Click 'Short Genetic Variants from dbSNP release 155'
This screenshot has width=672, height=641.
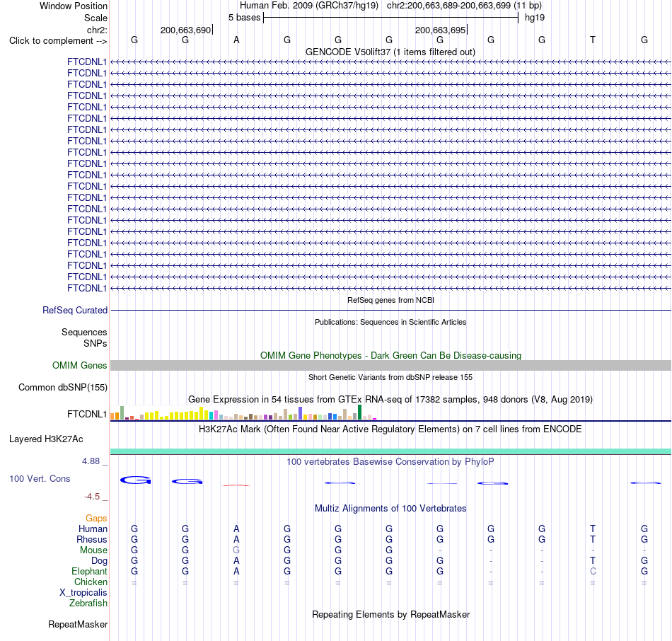[390, 377]
